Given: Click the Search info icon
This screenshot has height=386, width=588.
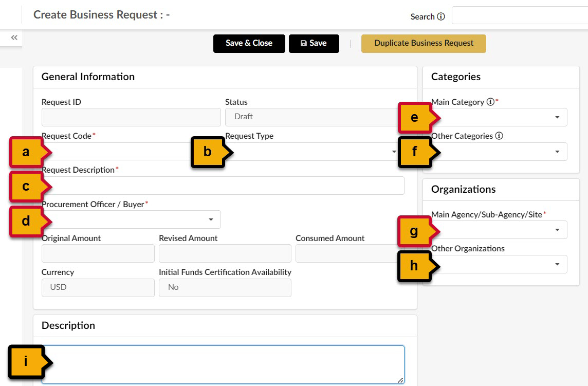Looking at the screenshot, I should coord(441,16).
